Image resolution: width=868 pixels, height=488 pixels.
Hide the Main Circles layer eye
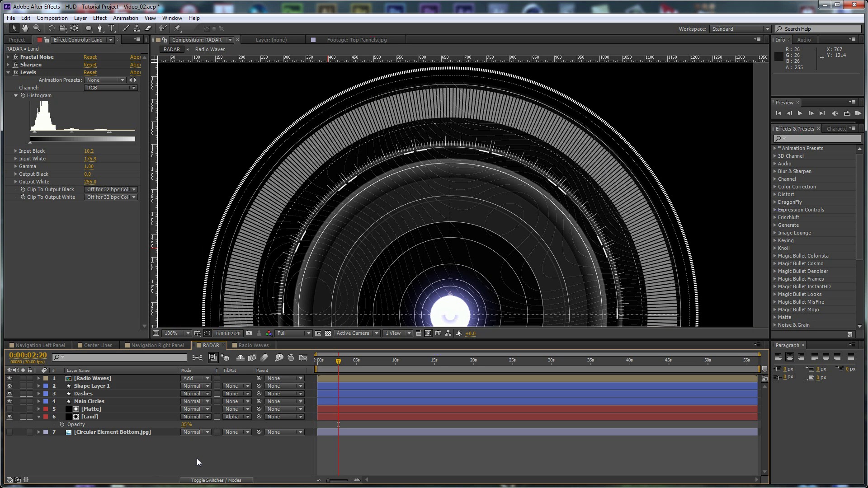9,401
